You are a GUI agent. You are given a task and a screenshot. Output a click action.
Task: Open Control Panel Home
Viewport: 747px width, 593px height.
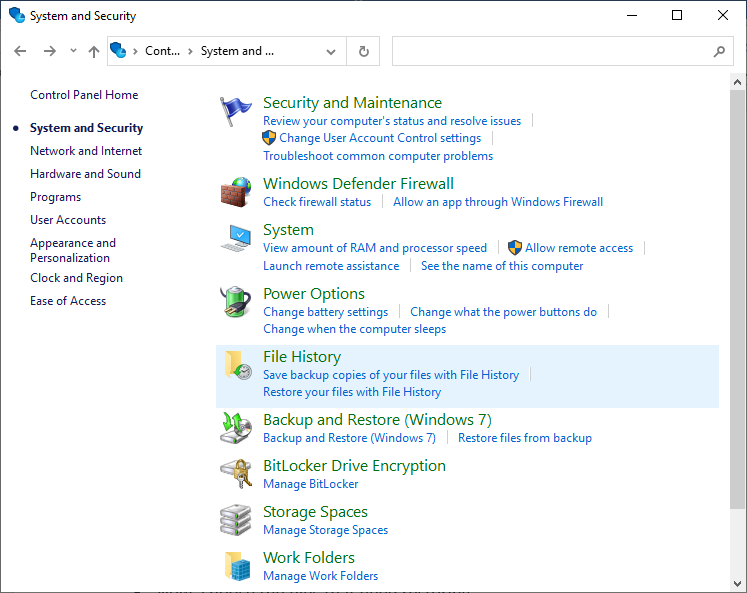[x=84, y=95]
